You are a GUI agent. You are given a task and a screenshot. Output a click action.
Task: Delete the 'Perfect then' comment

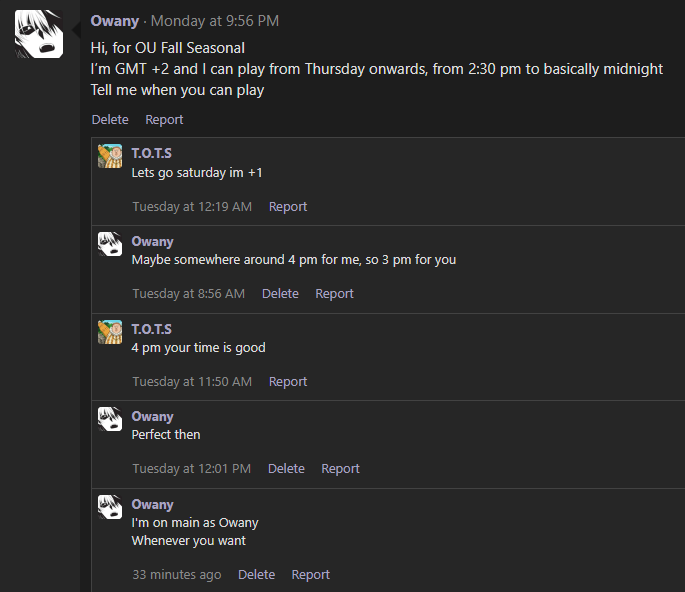[286, 468]
